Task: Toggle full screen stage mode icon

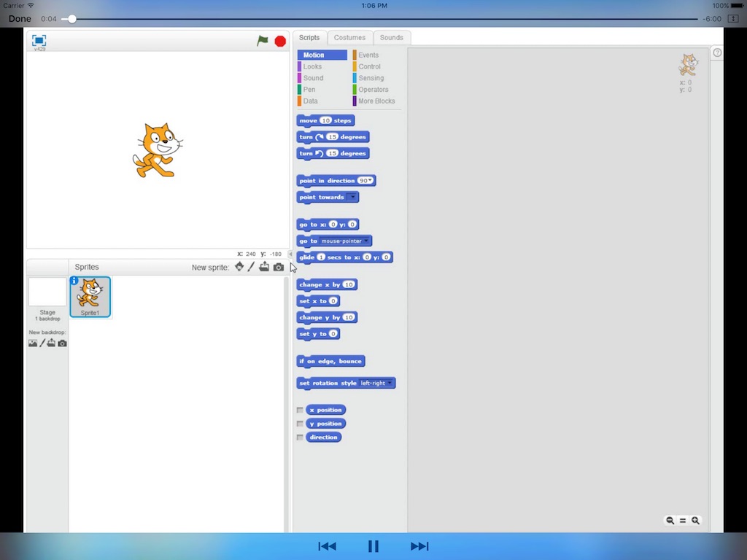Action: click(x=39, y=41)
